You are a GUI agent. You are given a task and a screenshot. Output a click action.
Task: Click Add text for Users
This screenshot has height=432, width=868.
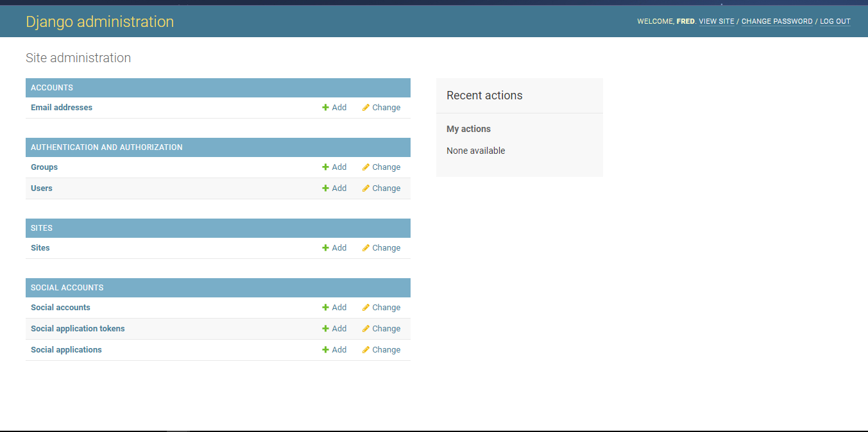[339, 188]
